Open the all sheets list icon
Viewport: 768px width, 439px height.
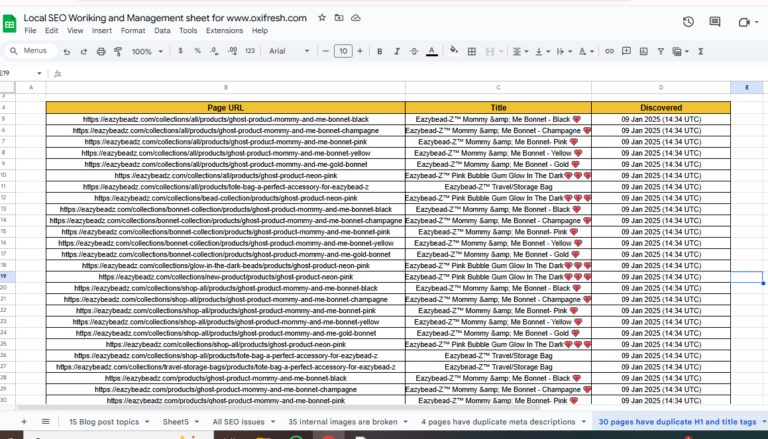(x=46, y=421)
